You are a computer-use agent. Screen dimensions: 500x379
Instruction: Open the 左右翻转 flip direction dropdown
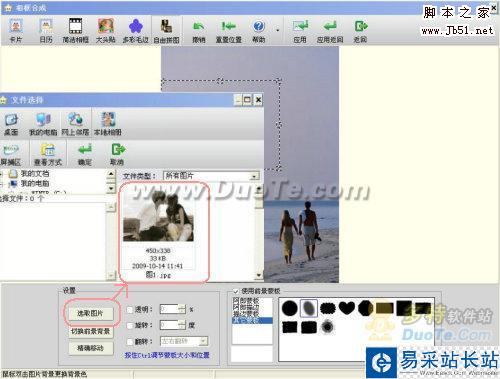(184, 341)
